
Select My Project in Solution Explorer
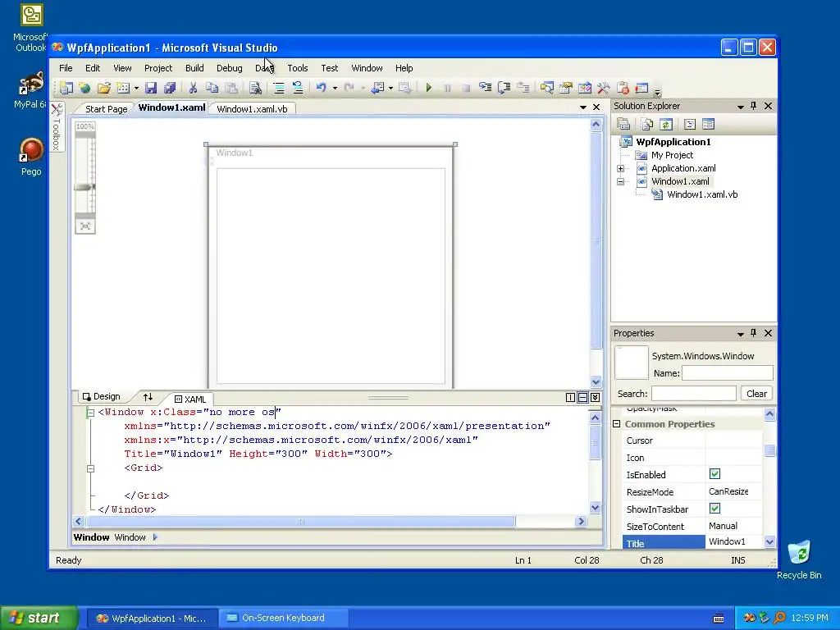672,155
